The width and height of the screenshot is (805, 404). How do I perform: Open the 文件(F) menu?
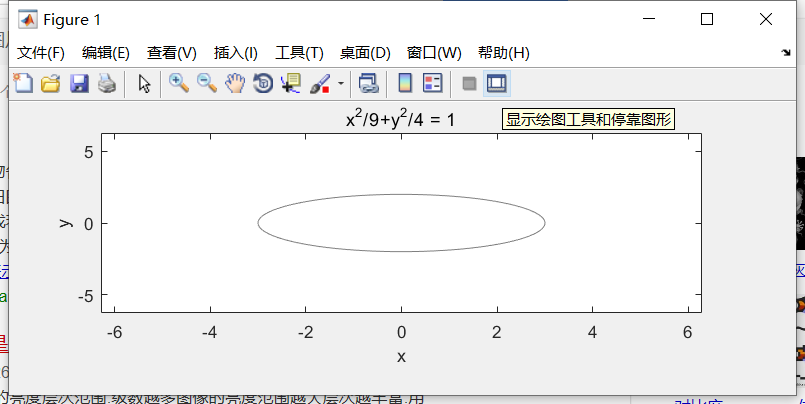[x=41, y=53]
